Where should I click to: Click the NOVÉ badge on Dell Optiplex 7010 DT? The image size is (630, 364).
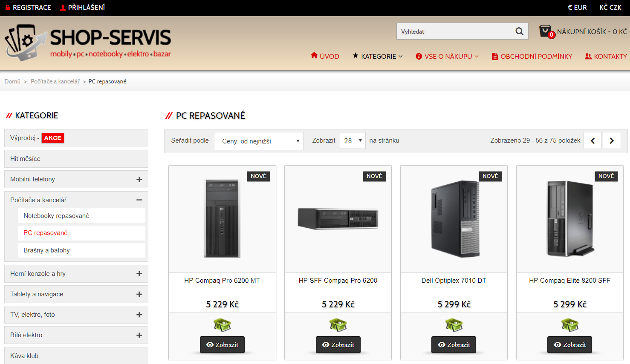[x=490, y=176]
